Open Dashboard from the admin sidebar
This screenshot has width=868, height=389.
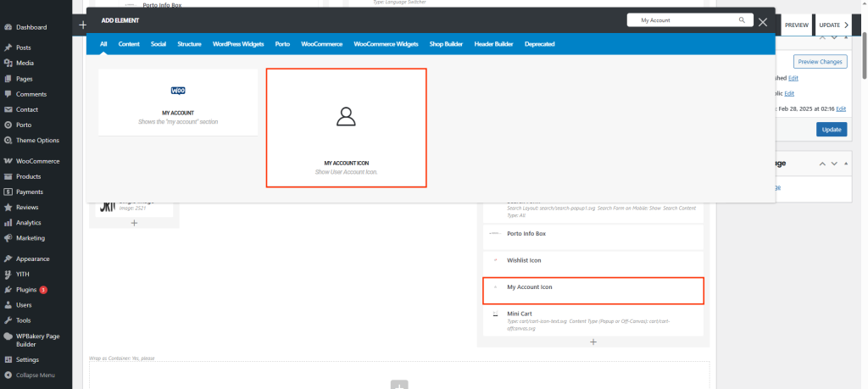click(x=31, y=27)
